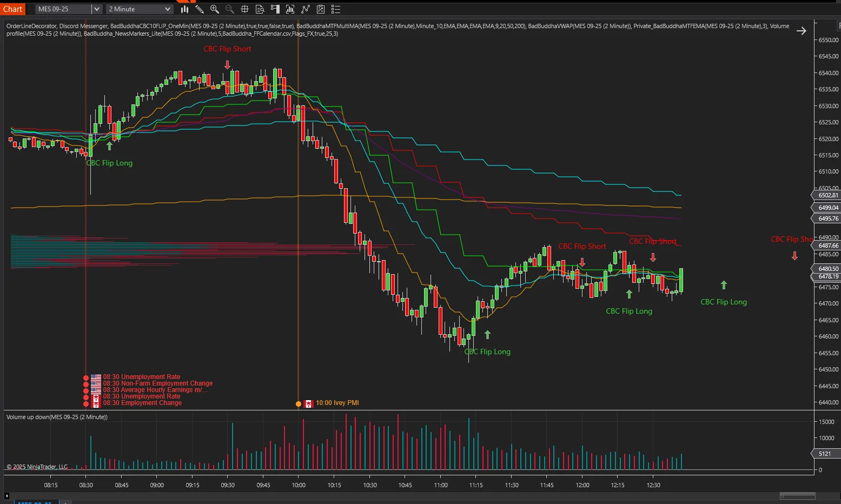Show the data box icon
Screen dimensions: 841x504
tap(260, 9)
